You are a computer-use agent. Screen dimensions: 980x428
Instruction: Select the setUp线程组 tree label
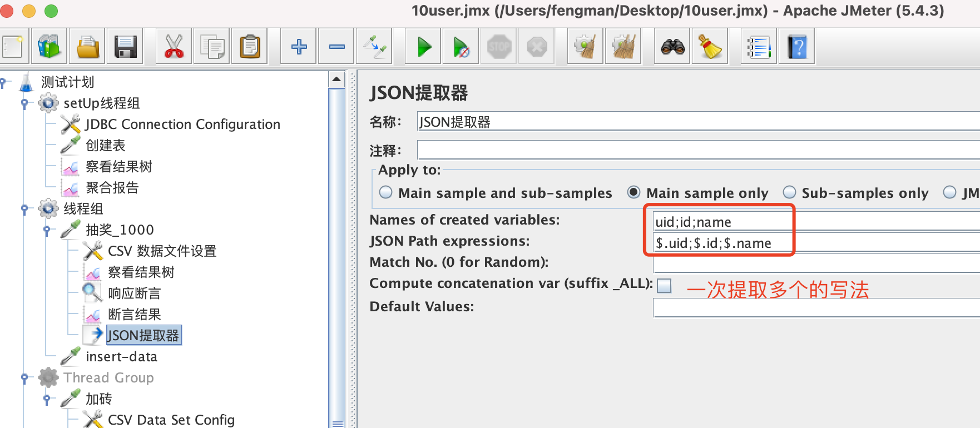coord(101,103)
